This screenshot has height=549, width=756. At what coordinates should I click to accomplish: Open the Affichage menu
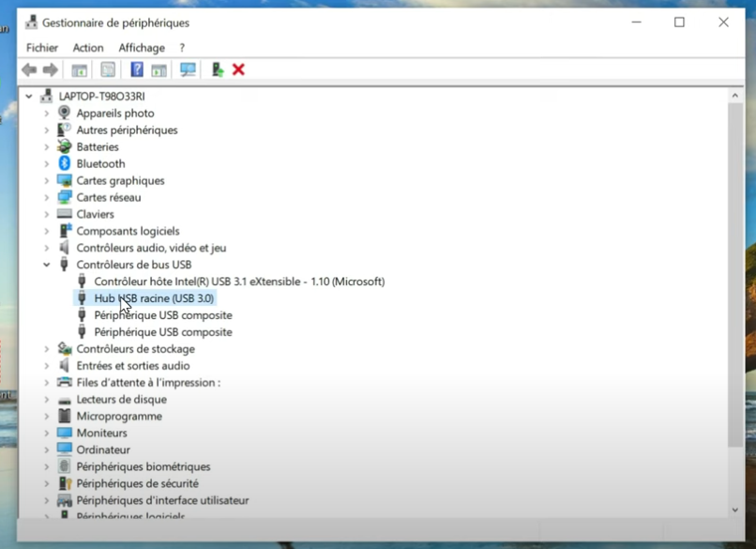pyautogui.click(x=142, y=48)
